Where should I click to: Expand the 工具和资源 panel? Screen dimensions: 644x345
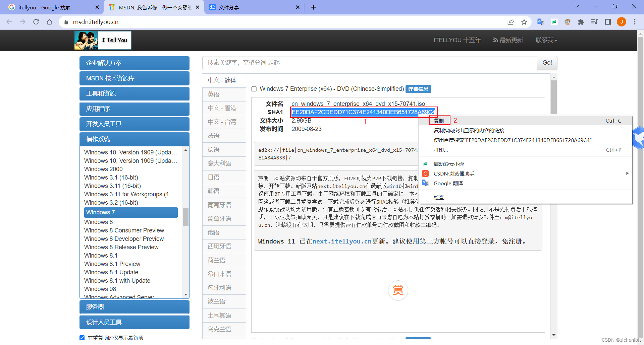click(x=135, y=93)
